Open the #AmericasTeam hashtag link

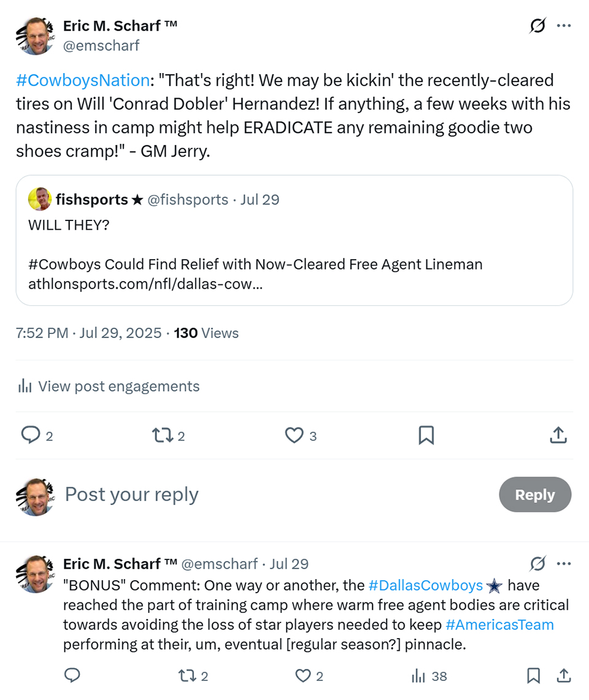tap(499, 625)
